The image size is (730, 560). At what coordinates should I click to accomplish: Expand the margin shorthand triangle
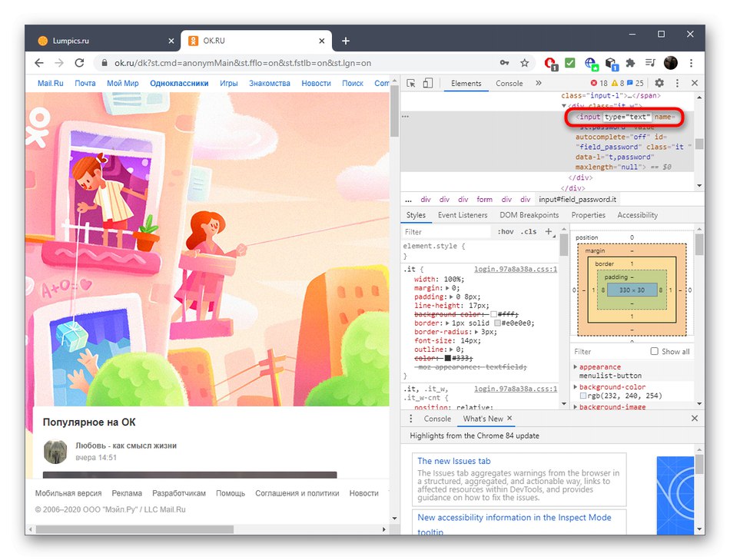448,288
